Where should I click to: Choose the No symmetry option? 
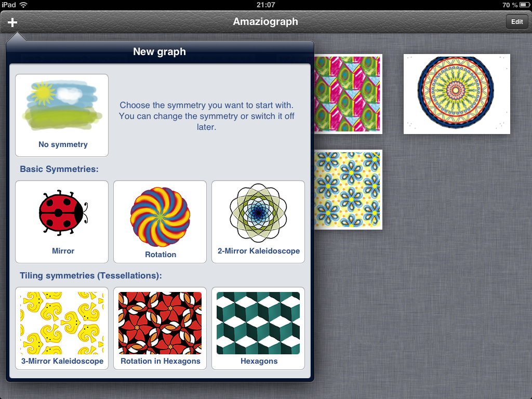(62, 115)
